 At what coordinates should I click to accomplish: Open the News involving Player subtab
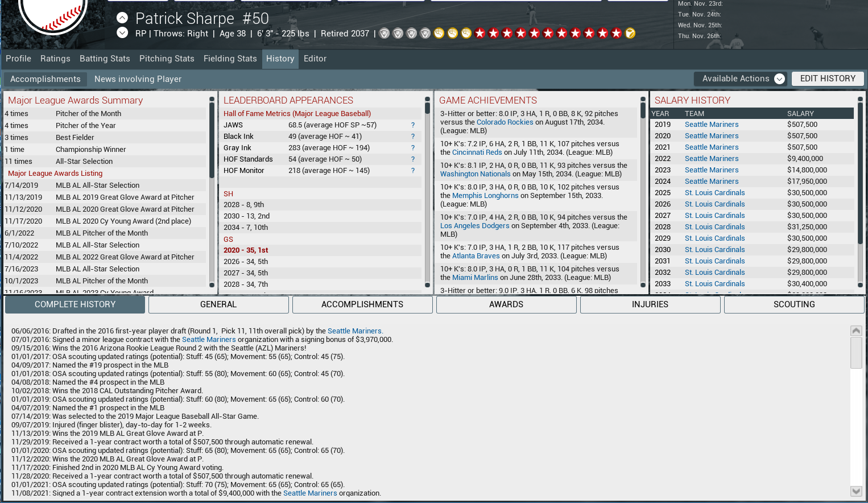pyautogui.click(x=138, y=79)
